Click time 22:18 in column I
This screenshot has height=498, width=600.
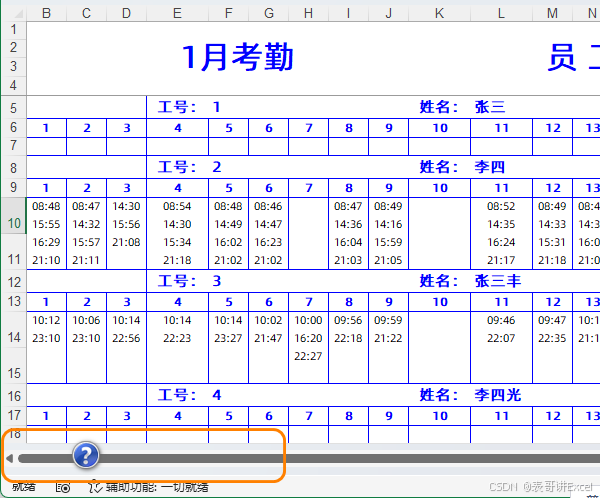(x=348, y=338)
